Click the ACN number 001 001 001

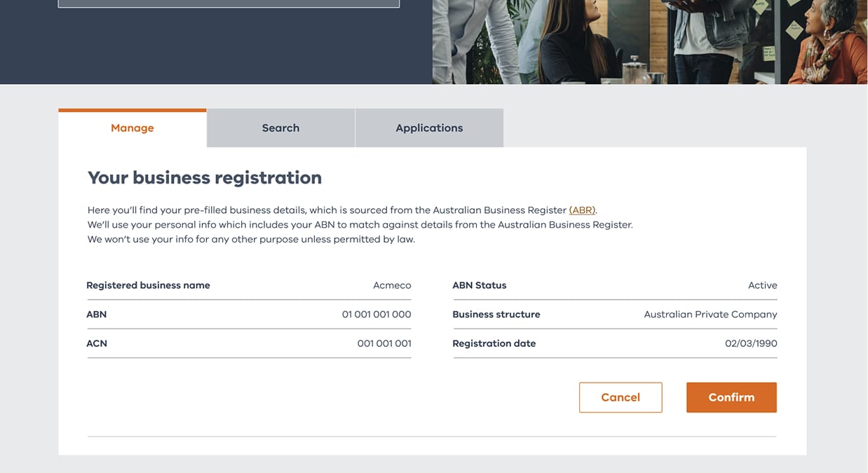point(384,343)
